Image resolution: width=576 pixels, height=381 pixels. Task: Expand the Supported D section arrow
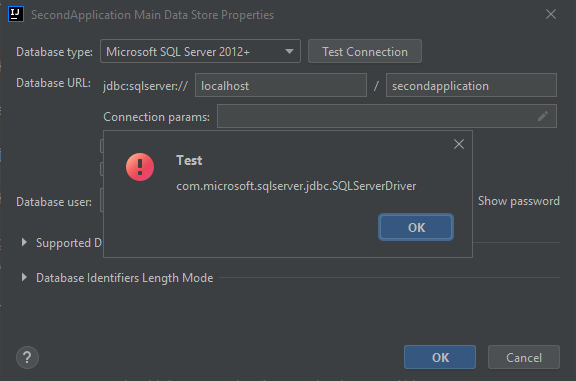coord(24,242)
